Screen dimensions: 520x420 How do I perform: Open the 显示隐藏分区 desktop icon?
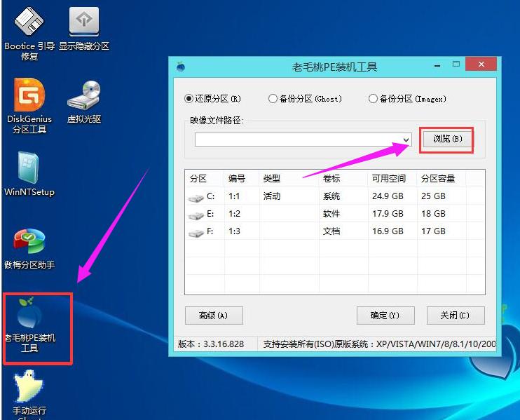click(83, 22)
